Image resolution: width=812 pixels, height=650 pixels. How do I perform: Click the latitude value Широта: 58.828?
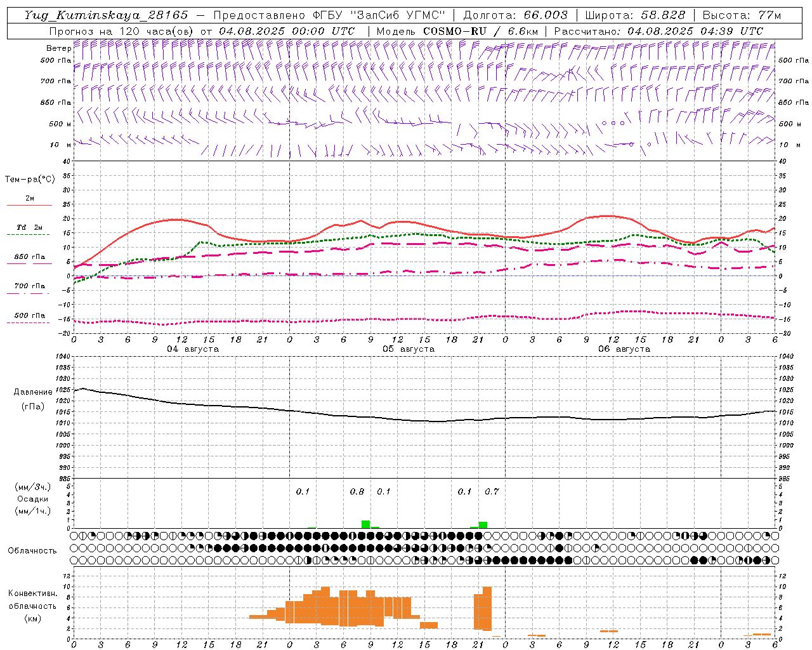[x=635, y=15]
